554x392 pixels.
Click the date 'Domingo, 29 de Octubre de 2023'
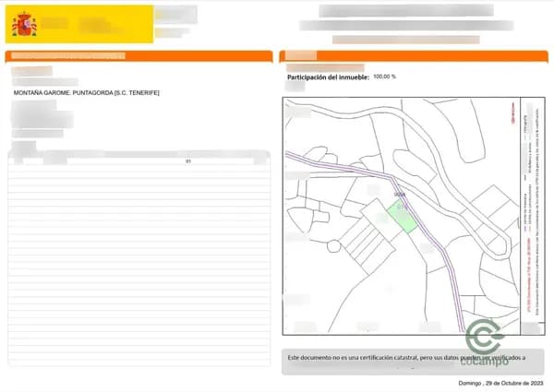pyautogui.click(x=501, y=382)
